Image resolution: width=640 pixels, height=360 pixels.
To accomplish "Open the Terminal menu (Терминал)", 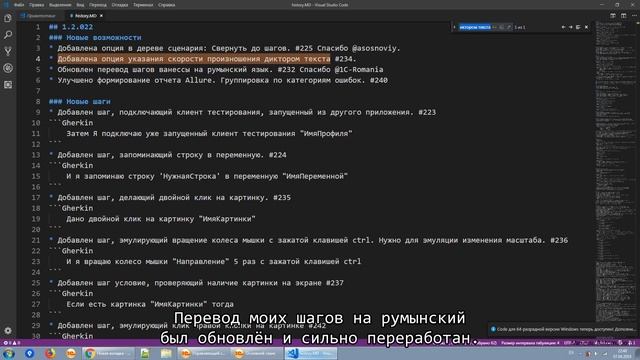I will pyautogui.click(x=143, y=5).
